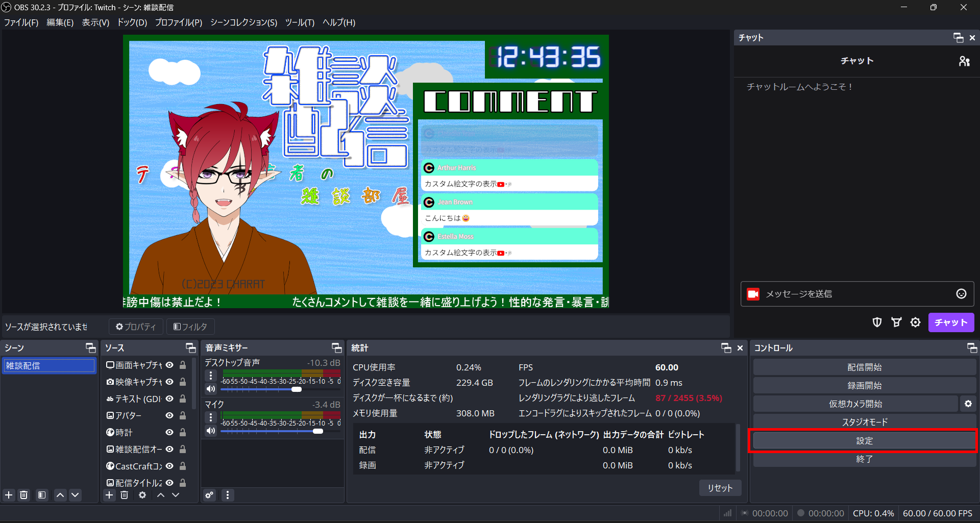Toggle visibility of 映像キャプチャ source

(x=169, y=382)
